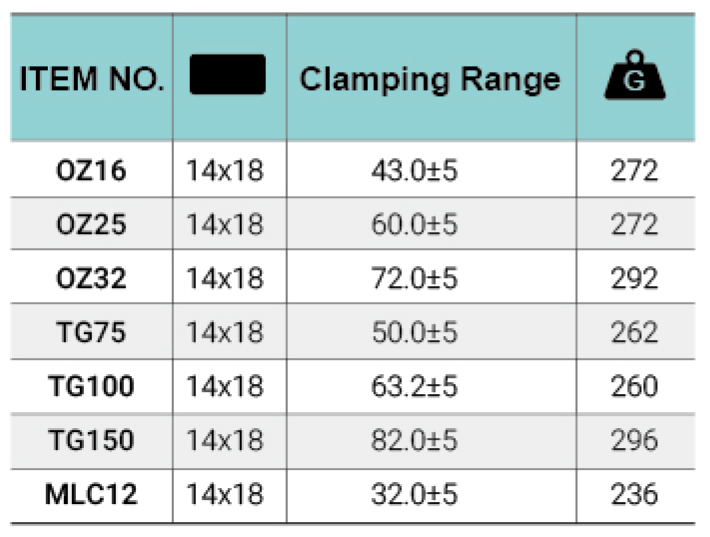Select the Clamping Range column header
Viewport: 710px width, 537px height.
coord(430,80)
